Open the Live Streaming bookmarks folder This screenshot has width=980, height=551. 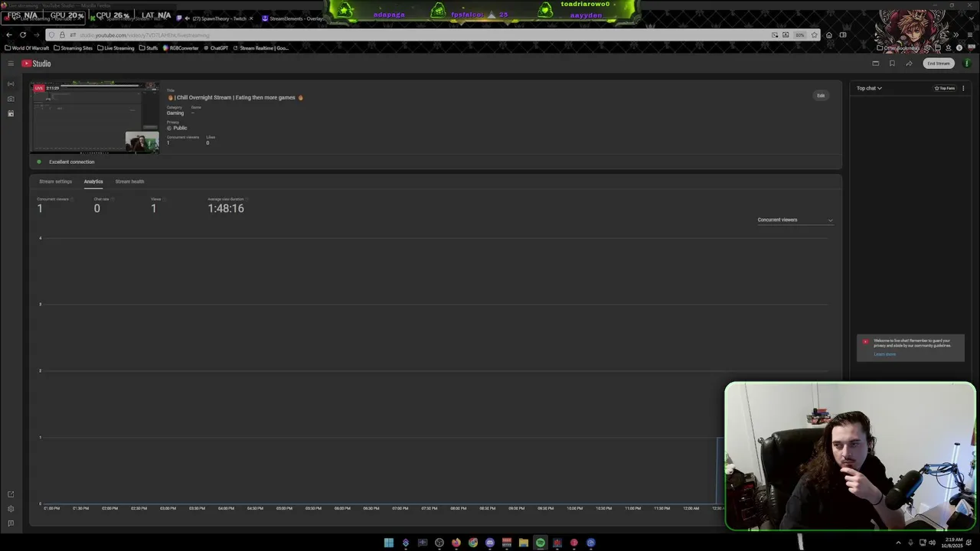pyautogui.click(x=116, y=47)
